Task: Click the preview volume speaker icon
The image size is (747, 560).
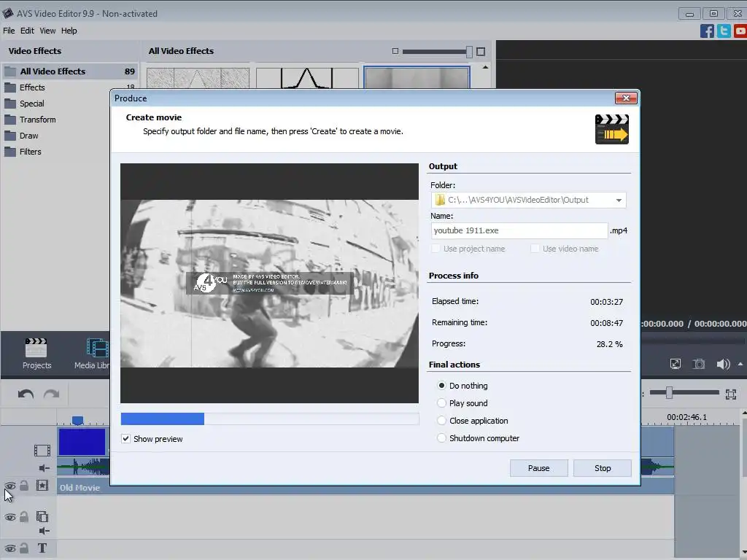Action: [x=723, y=365]
